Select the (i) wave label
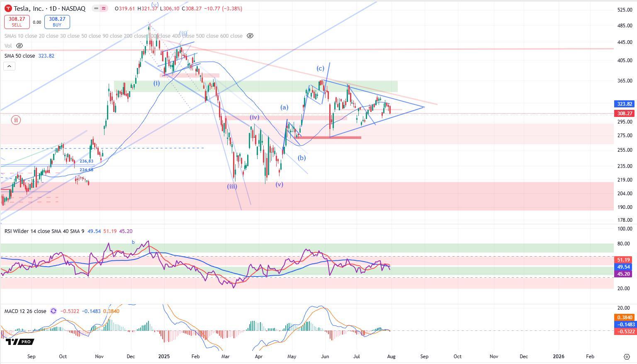637x364 pixels. 156,83
